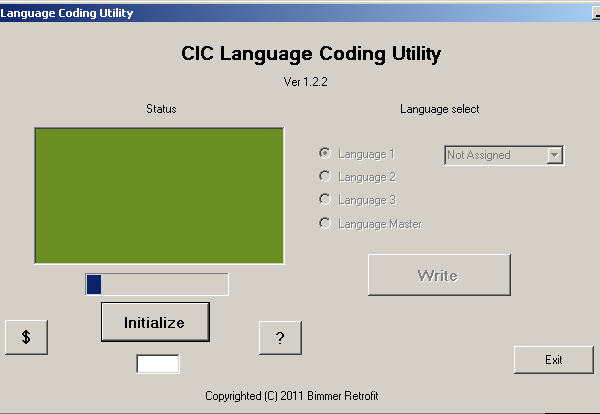Image resolution: width=600 pixels, height=414 pixels.
Task: Click the green status display area
Action: [159, 196]
